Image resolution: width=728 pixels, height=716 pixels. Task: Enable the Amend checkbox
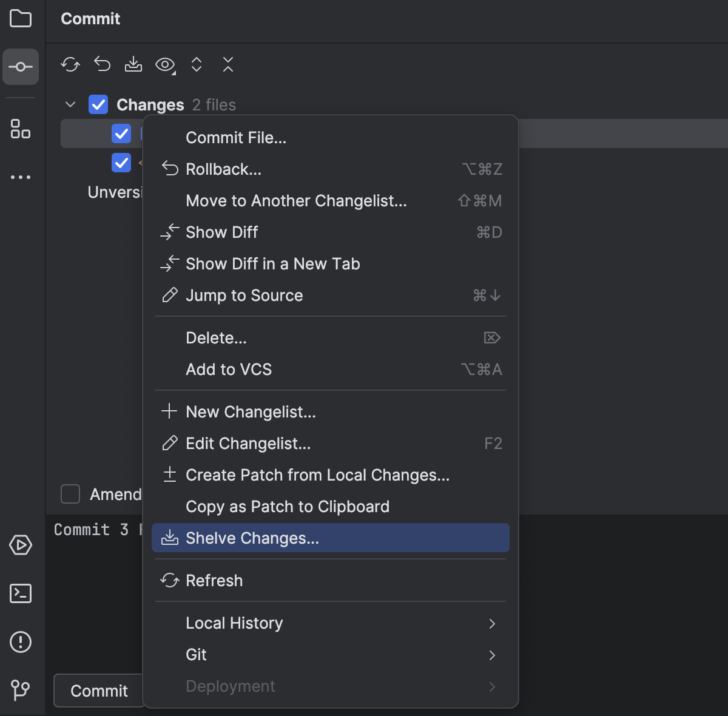pyautogui.click(x=70, y=494)
